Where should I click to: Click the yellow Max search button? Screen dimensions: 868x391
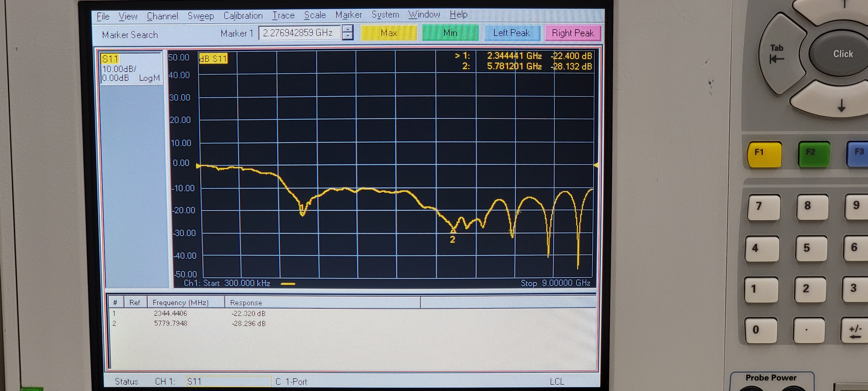point(388,33)
